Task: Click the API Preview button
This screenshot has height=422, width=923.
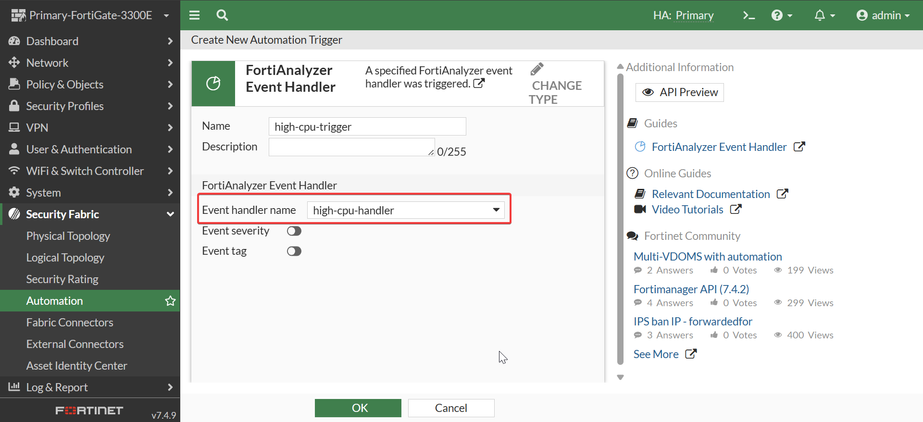Action: (679, 92)
